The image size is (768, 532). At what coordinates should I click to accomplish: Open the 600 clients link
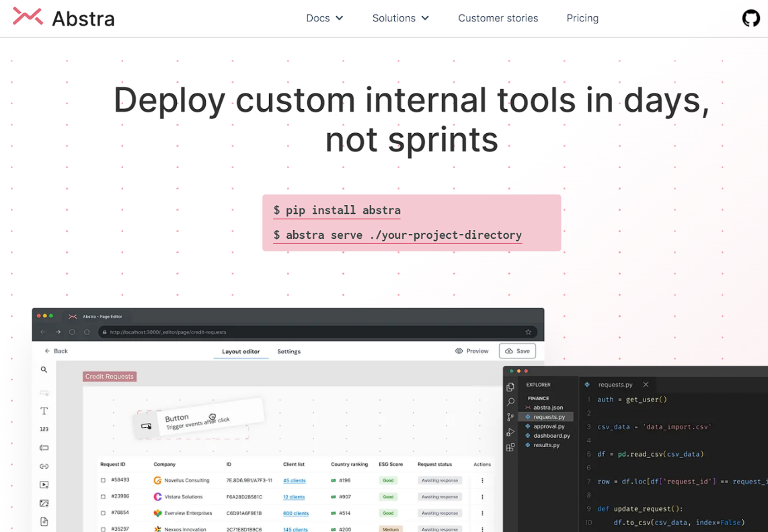pyautogui.click(x=296, y=513)
